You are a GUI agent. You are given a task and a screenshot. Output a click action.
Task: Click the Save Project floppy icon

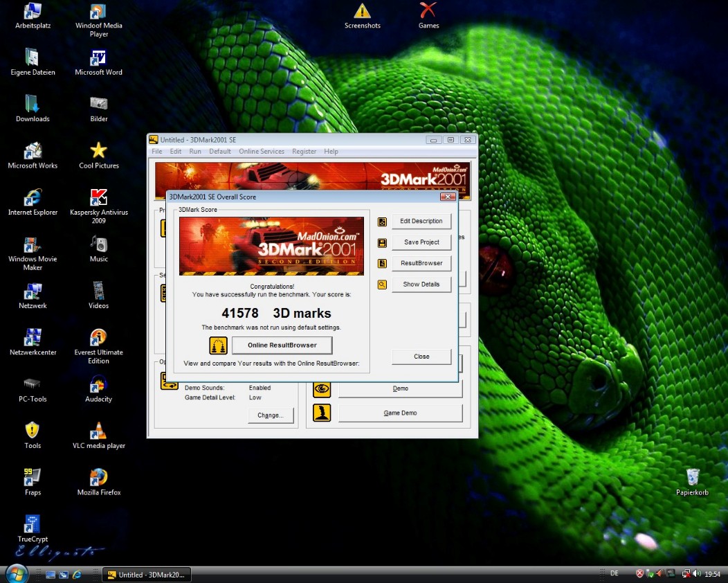382,243
